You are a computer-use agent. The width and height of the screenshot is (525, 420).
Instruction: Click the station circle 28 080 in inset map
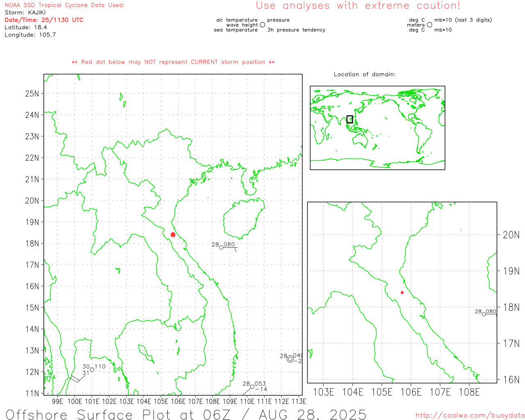coord(484,314)
